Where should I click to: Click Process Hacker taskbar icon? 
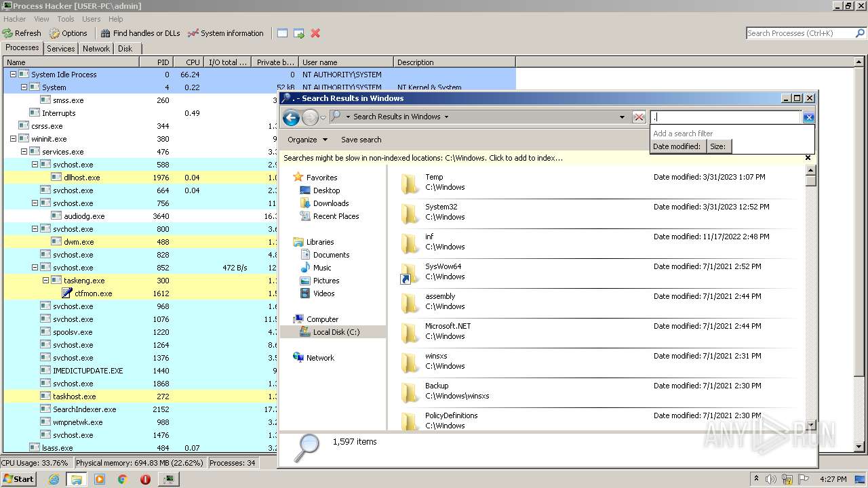tap(168, 479)
